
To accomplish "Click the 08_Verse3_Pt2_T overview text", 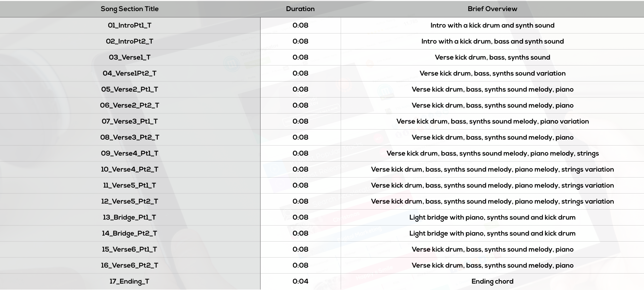I will [492, 137].
